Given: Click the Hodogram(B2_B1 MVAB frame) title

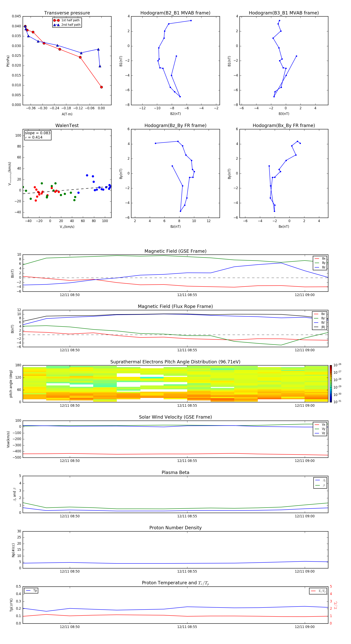Looking at the screenshot, I should 175,13.
